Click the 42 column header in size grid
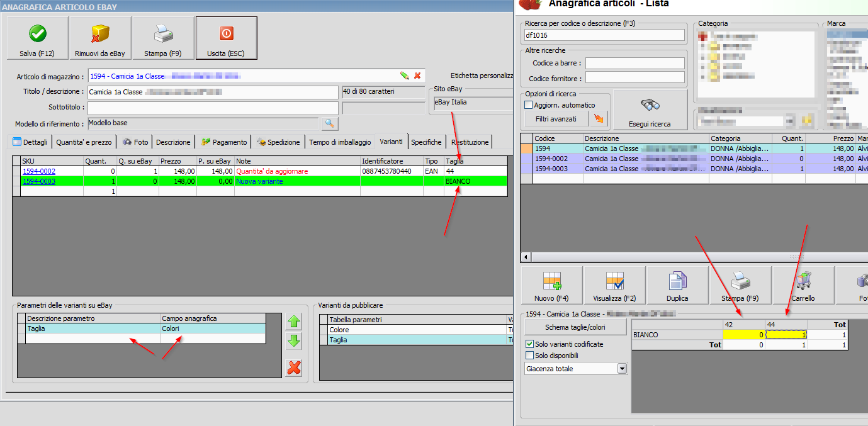This screenshot has width=868, height=426. click(x=744, y=325)
